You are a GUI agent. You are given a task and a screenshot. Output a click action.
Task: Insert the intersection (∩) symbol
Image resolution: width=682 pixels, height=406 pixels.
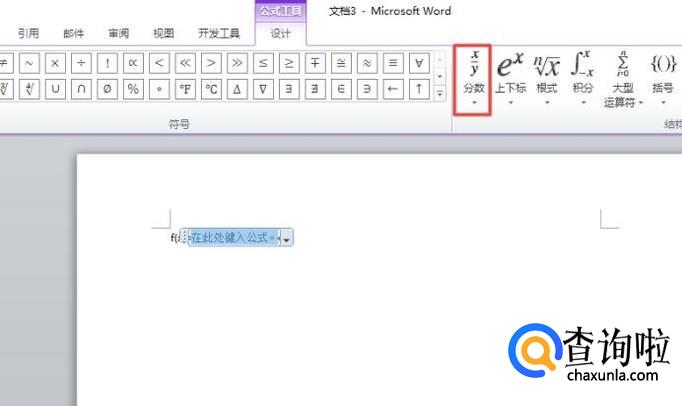[x=81, y=89]
